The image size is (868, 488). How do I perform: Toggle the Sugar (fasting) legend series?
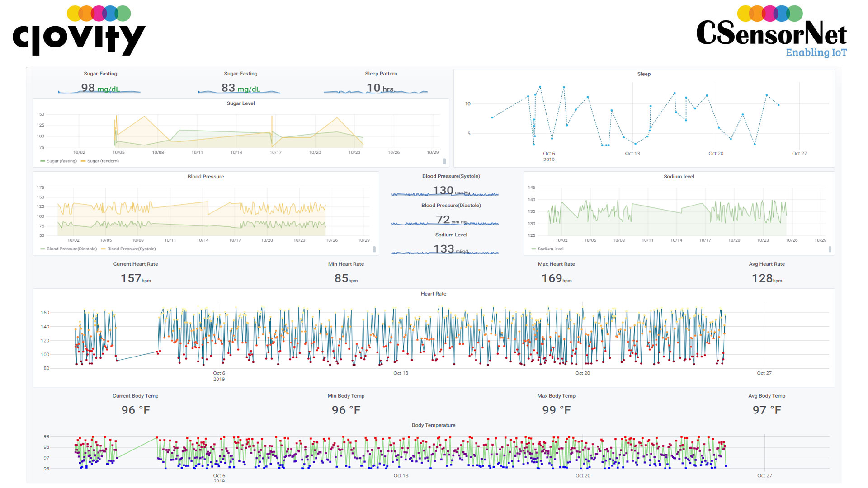(x=58, y=161)
